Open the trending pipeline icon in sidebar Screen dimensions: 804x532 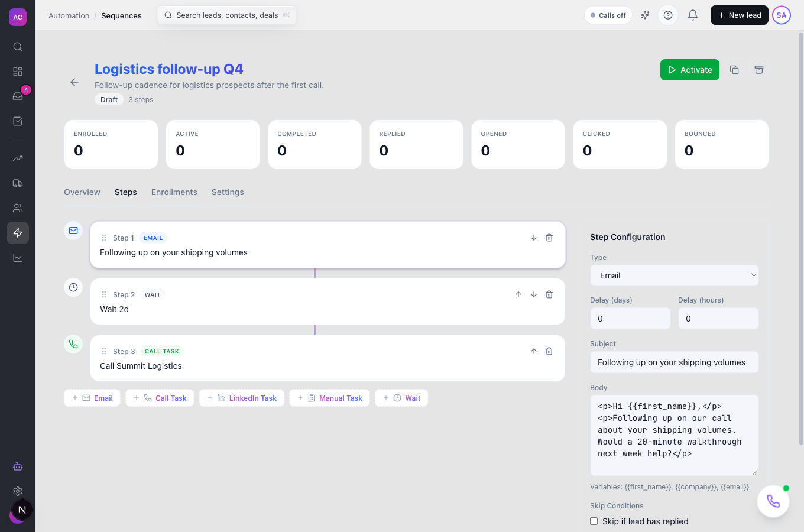click(18, 158)
